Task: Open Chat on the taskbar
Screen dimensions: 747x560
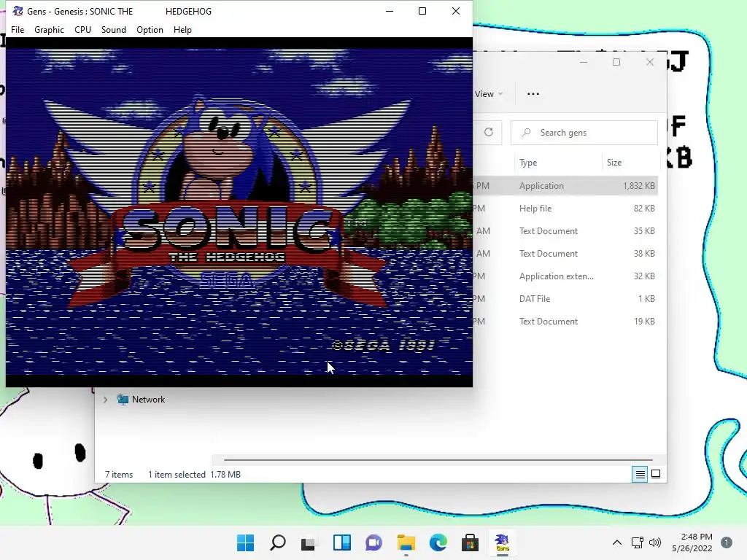Action: 373,542
